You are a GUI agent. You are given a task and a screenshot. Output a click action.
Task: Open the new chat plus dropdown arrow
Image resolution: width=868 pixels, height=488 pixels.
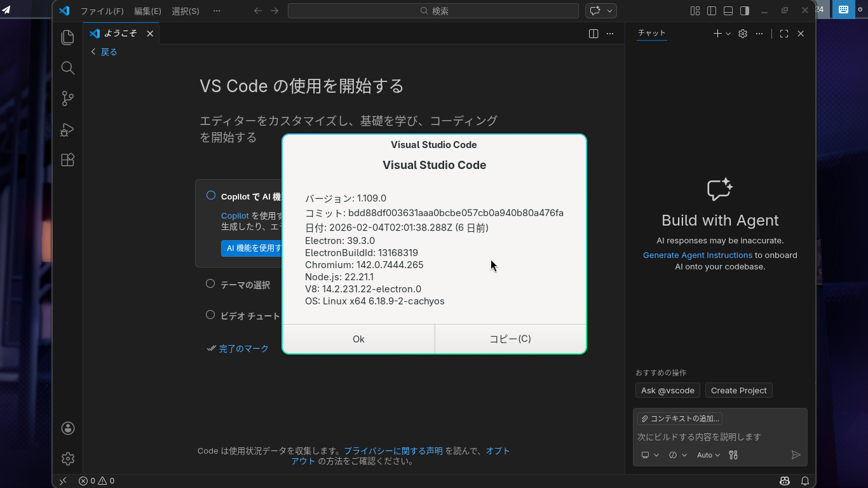click(728, 34)
